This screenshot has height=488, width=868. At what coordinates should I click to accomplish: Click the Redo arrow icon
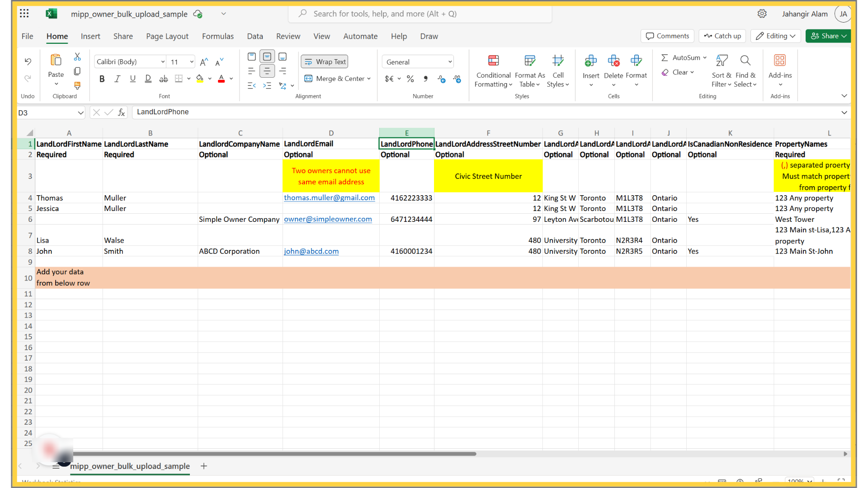click(x=28, y=79)
